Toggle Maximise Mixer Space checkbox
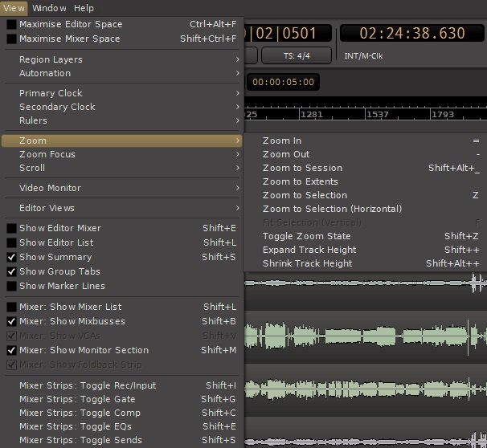This screenshot has width=487, height=448. pyautogui.click(x=11, y=39)
